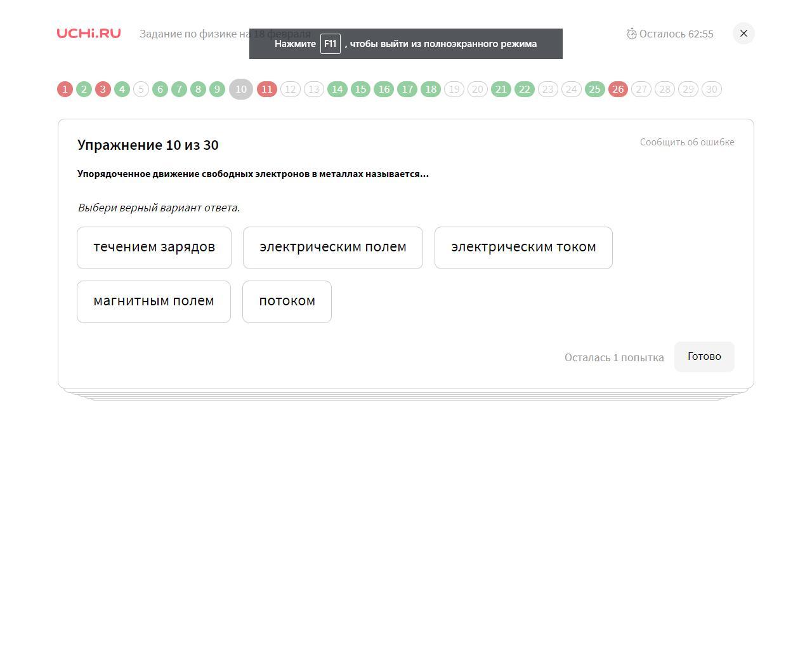Submit answer with Готово button

704,357
